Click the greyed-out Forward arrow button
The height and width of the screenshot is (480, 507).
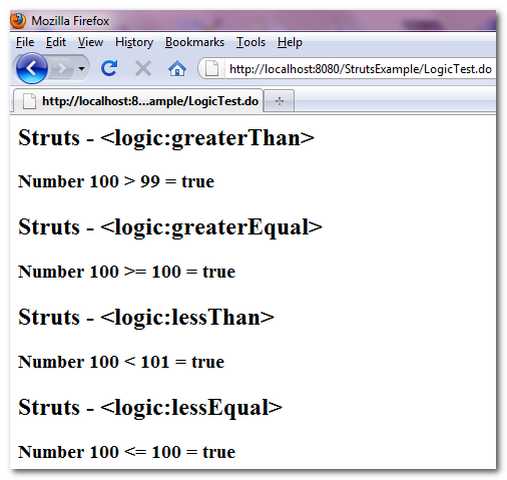tap(62, 69)
